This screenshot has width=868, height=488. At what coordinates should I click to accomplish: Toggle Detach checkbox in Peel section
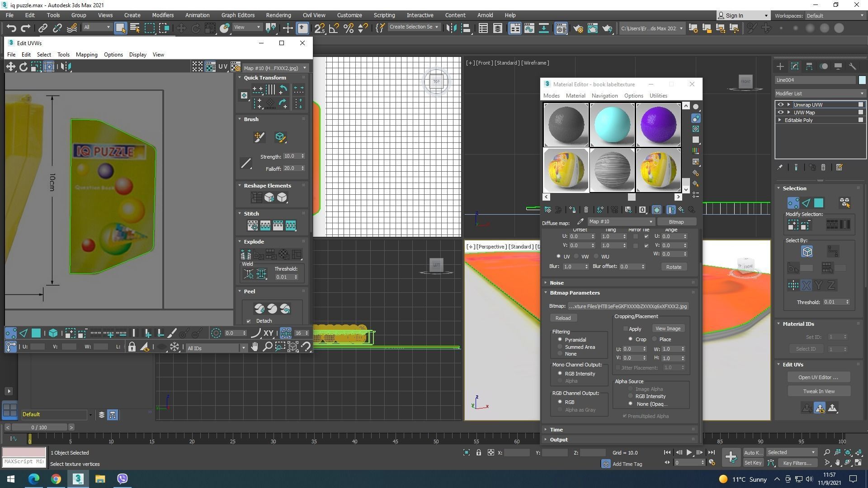click(x=249, y=321)
